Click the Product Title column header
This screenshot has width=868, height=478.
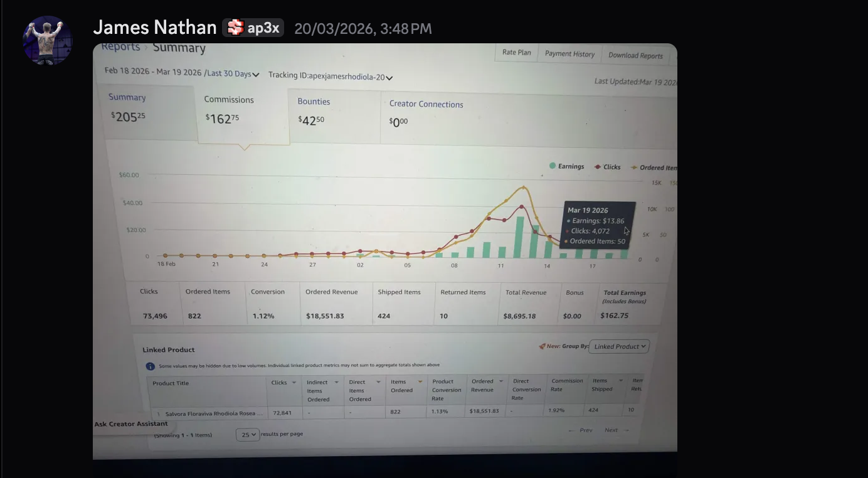coord(171,383)
